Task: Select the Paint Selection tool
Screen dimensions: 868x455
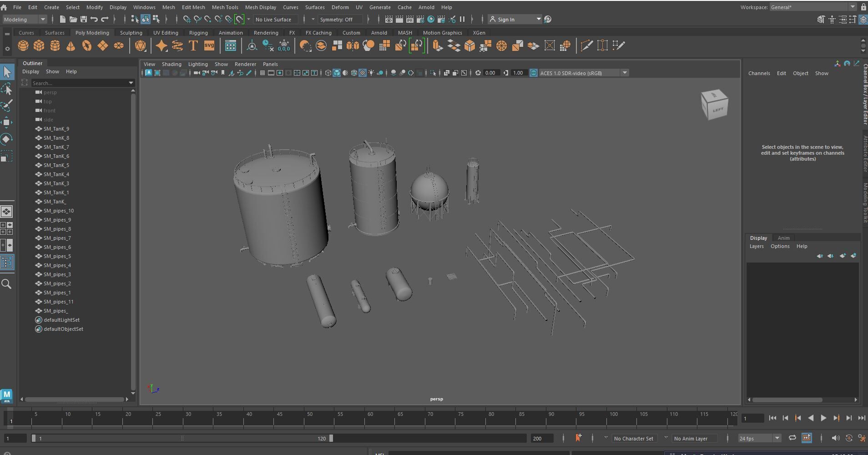Action: [x=7, y=106]
